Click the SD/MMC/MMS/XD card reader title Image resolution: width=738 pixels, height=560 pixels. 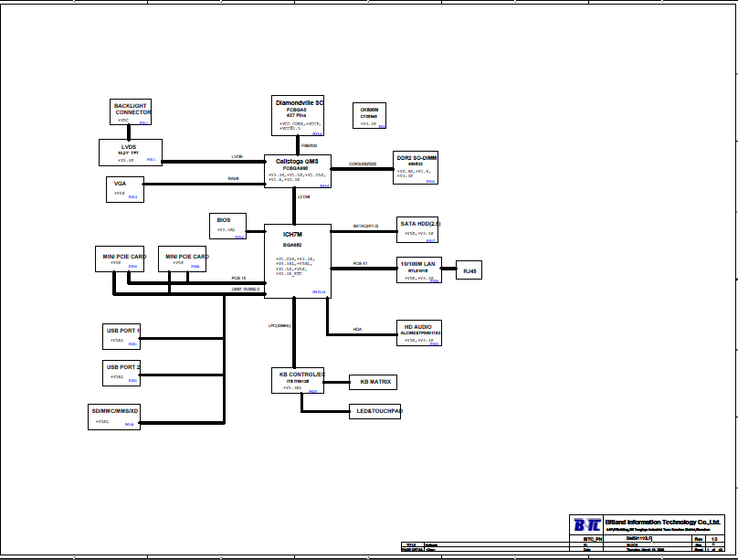point(115,411)
